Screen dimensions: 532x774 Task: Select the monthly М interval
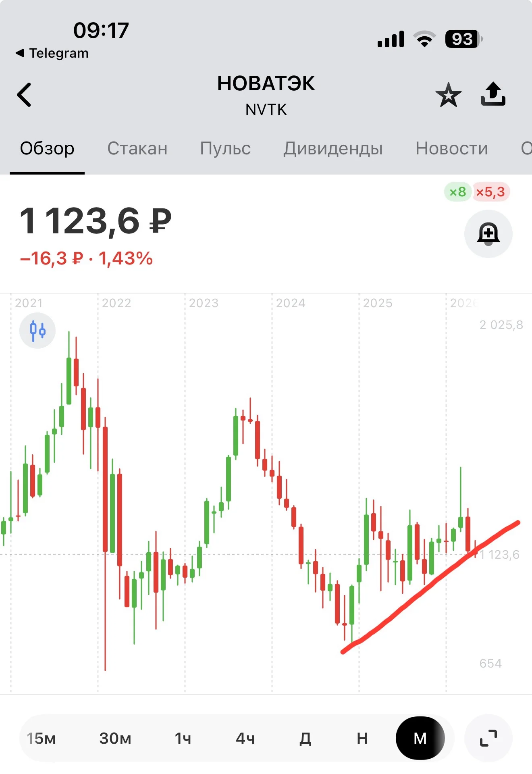pyautogui.click(x=420, y=738)
